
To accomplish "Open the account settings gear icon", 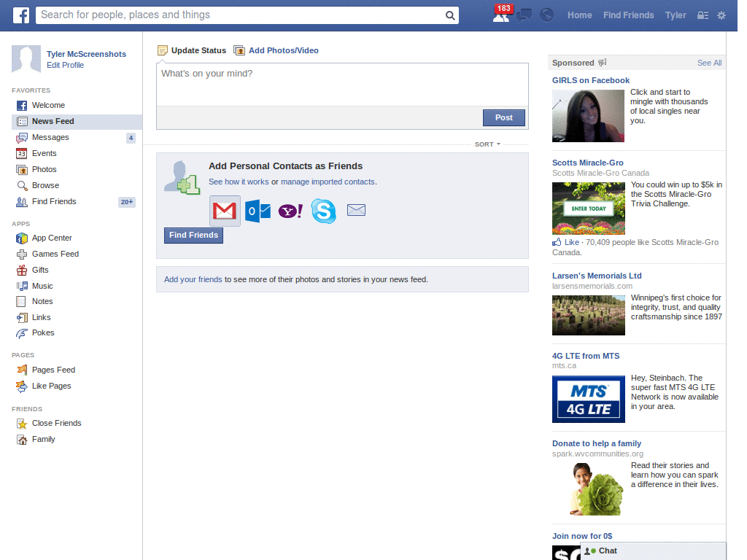I will (721, 15).
